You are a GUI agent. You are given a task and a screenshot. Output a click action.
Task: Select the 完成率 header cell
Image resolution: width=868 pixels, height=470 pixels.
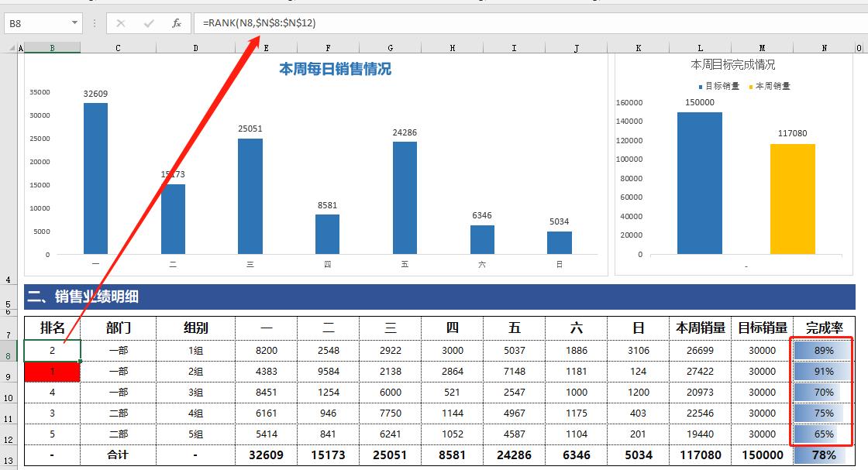[x=824, y=328]
